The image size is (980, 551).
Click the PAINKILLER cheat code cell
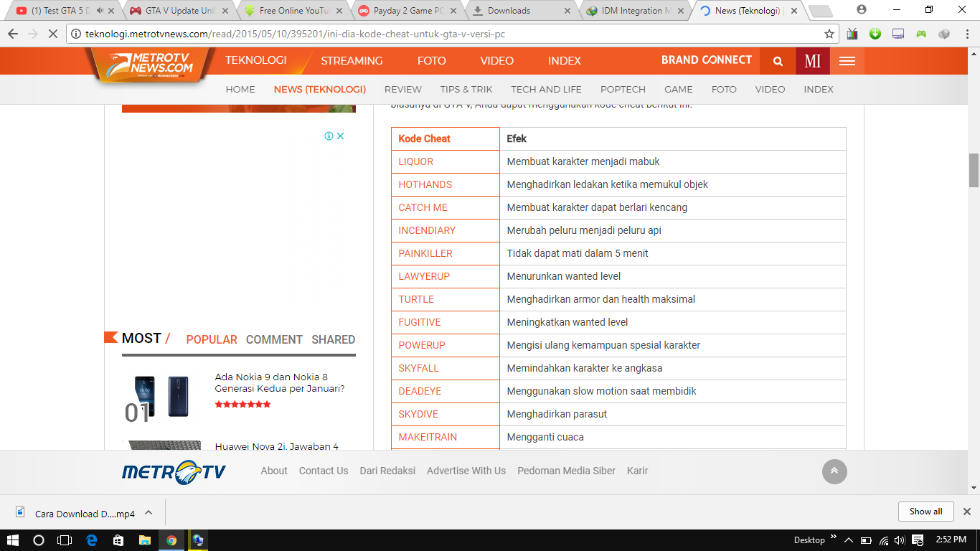446,253
